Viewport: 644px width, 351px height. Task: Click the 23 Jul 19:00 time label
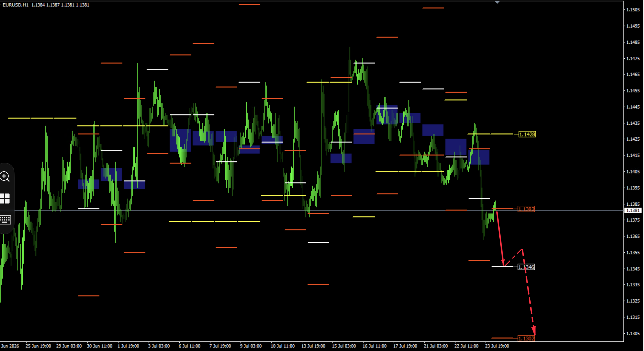[497, 346]
